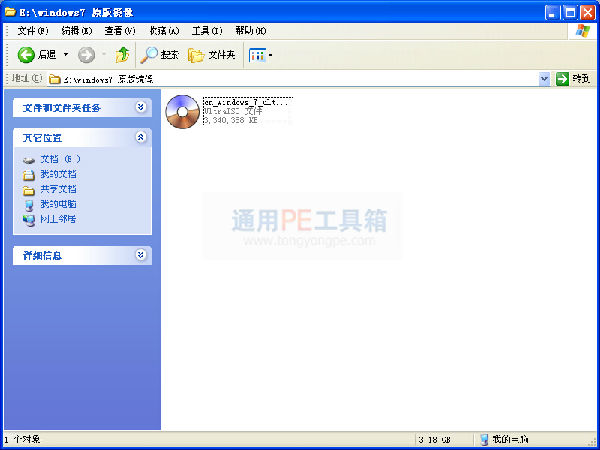Minimize the Explorer window
The height and width of the screenshot is (450, 600).
tap(552, 13)
